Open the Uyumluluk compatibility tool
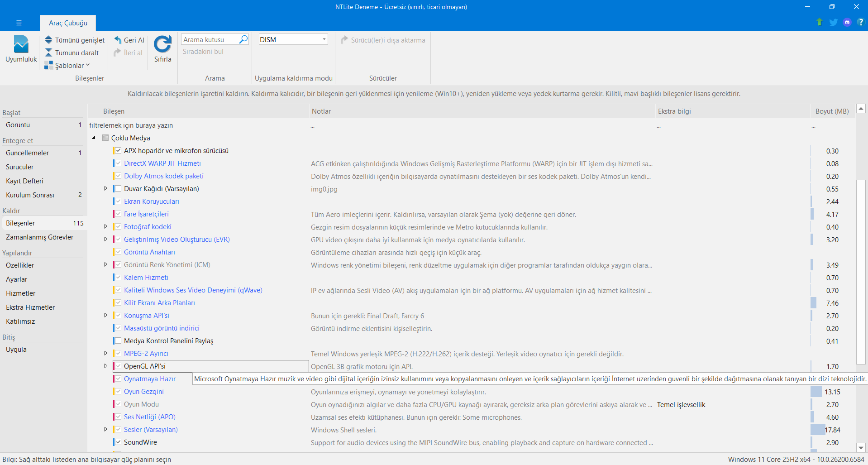 click(x=21, y=49)
